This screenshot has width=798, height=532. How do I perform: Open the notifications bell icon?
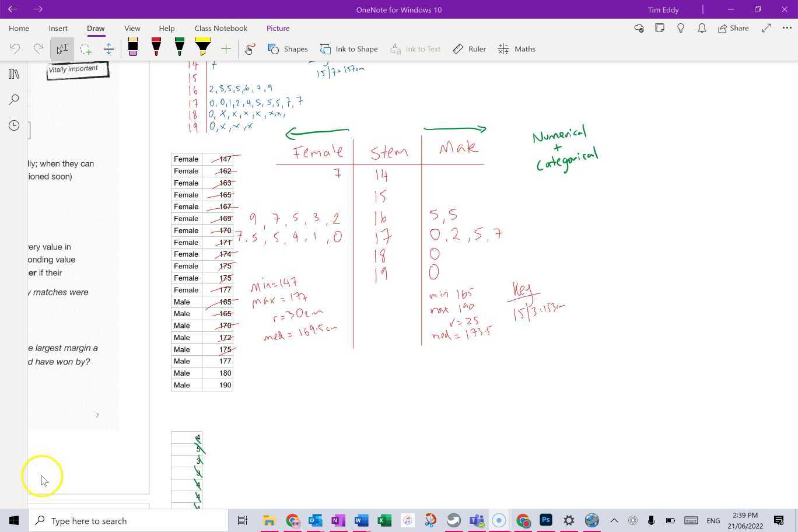702,28
